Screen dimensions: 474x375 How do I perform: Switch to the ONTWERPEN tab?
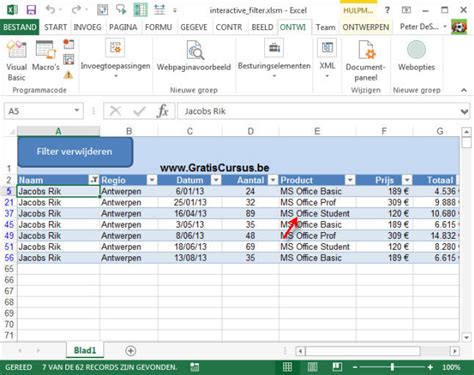coord(366,27)
